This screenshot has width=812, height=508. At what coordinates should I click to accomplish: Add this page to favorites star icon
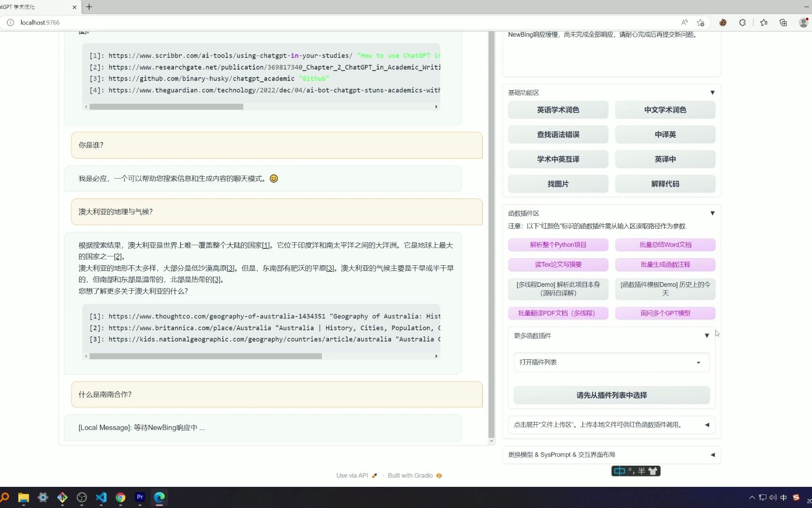701,23
